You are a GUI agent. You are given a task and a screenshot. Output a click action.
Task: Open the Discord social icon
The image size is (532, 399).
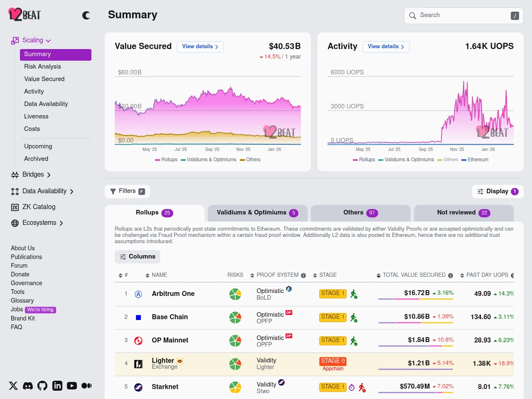coord(28,386)
